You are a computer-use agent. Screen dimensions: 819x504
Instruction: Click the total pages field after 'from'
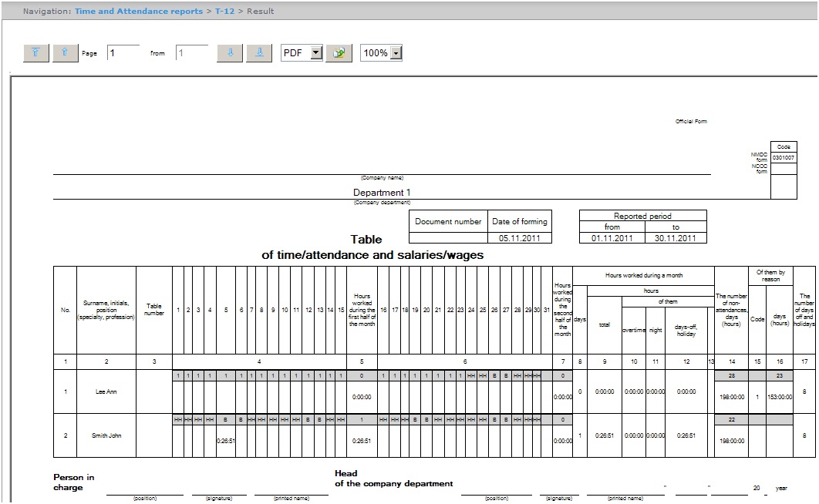coord(191,52)
